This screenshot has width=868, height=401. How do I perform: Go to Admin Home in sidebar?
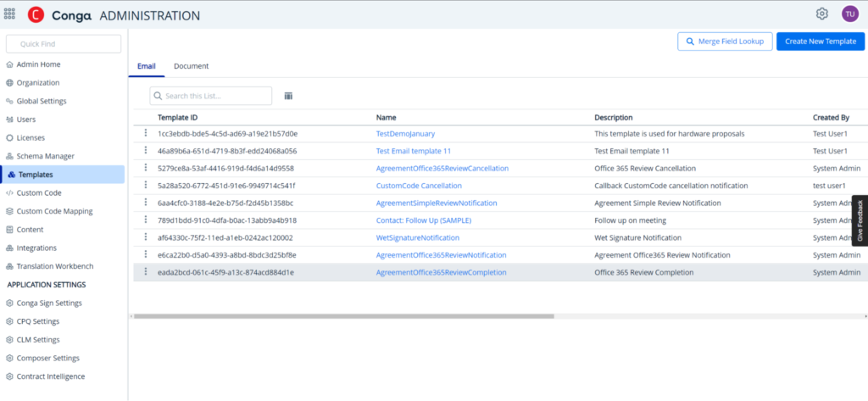pos(38,64)
